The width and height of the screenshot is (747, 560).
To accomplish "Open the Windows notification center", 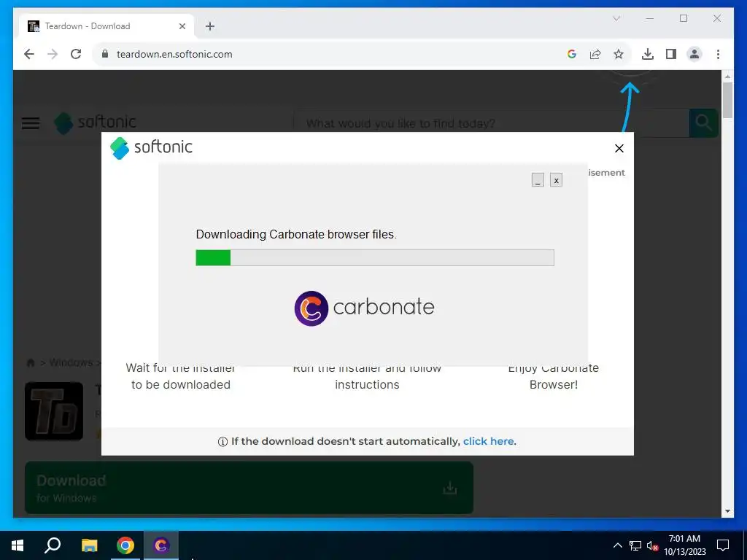I will tap(723, 545).
